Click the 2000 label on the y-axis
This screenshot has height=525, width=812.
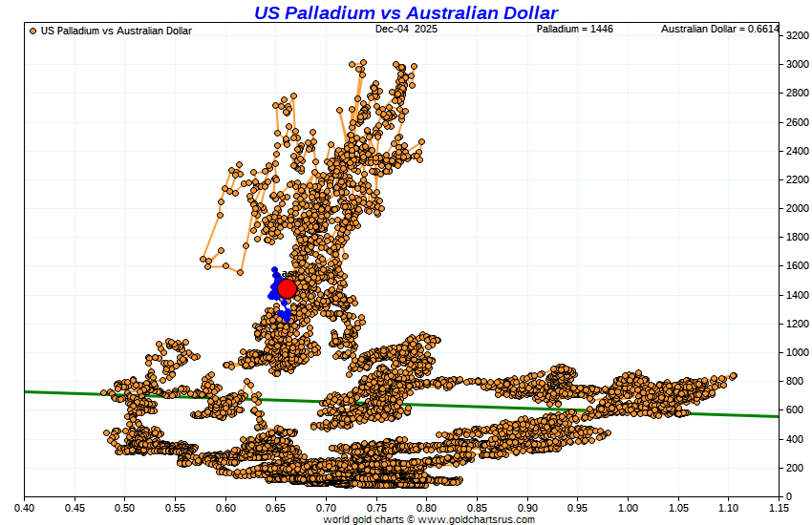pyautogui.click(x=798, y=208)
